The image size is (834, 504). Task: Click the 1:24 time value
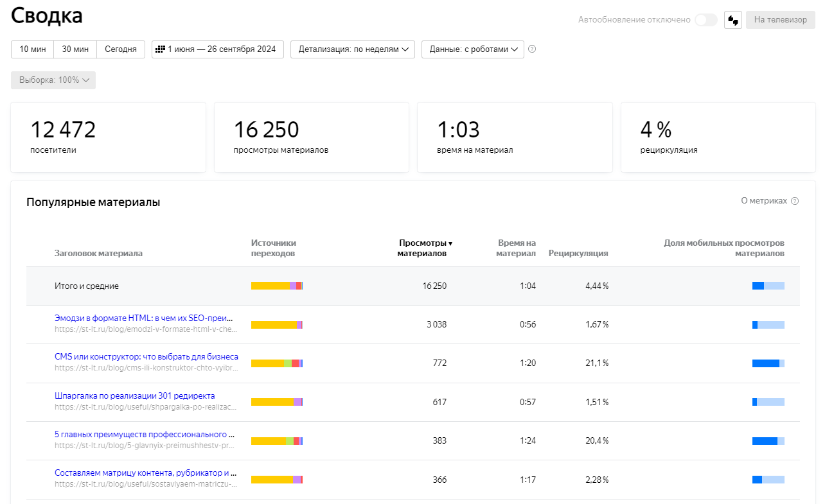tap(528, 441)
